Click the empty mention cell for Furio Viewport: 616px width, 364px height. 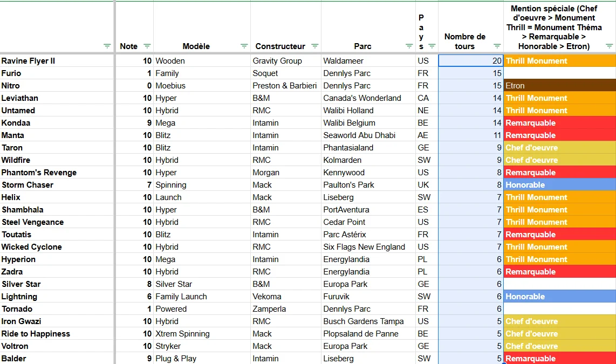point(559,73)
